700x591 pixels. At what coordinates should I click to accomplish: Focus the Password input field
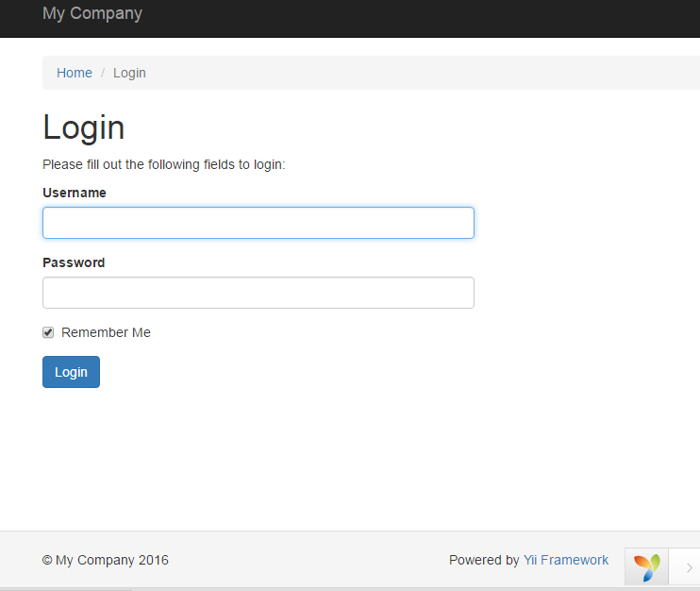coord(258,293)
